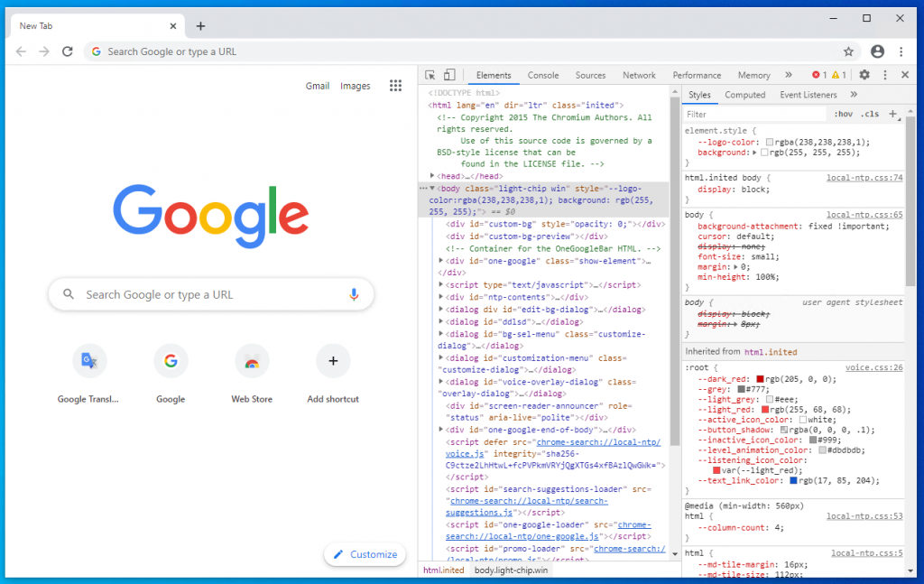Screen dimensions: 924x584
Task: Start voice search via microphone icon
Action: pos(354,294)
